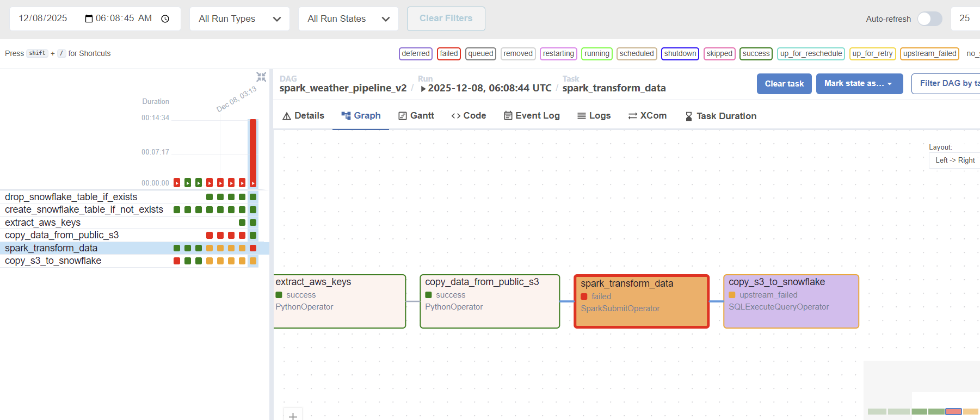
Task: Click the removed state legend badge
Action: click(518, 54)
